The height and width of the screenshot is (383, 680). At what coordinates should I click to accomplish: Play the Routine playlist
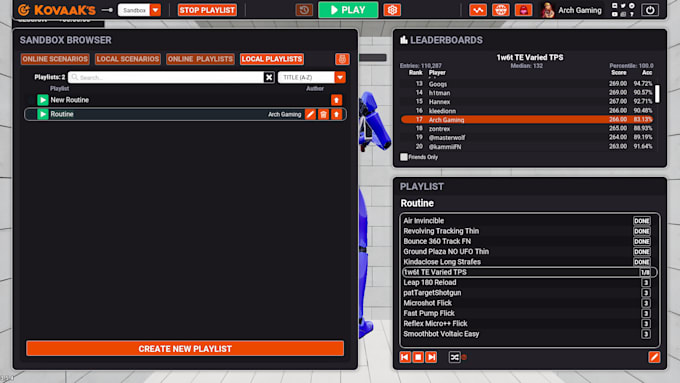click(x=42, y=115)
